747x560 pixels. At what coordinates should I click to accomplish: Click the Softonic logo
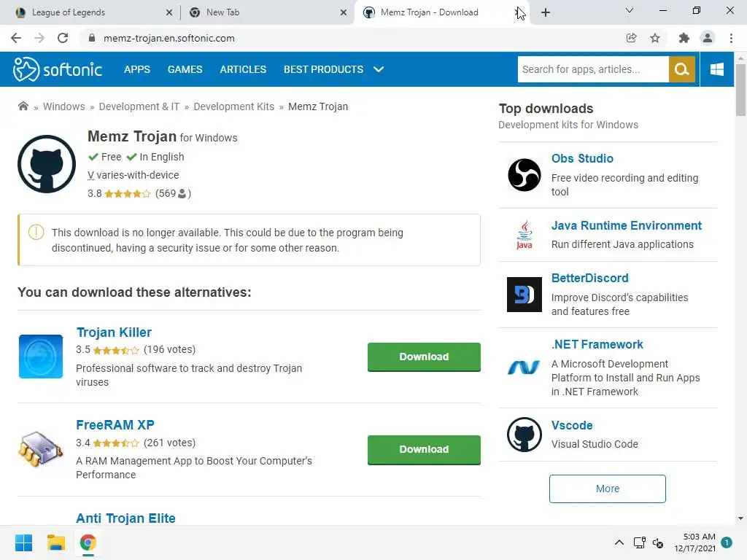click(58, 69)
